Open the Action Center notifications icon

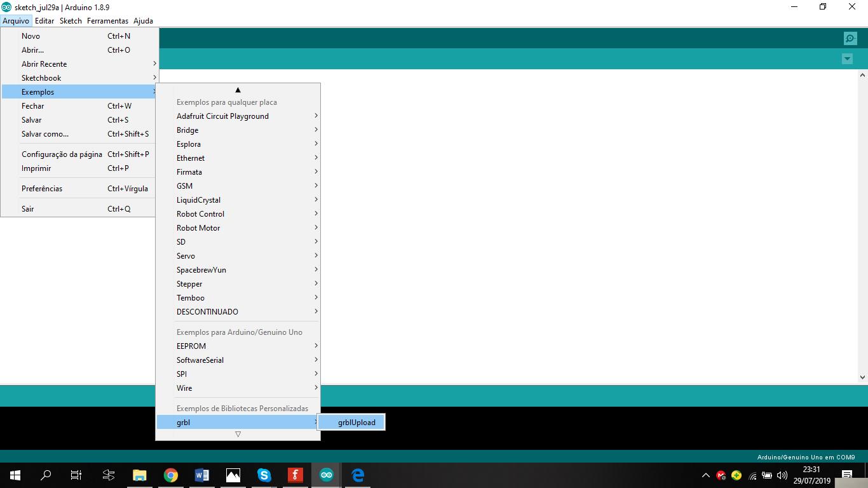click(846, 475)
